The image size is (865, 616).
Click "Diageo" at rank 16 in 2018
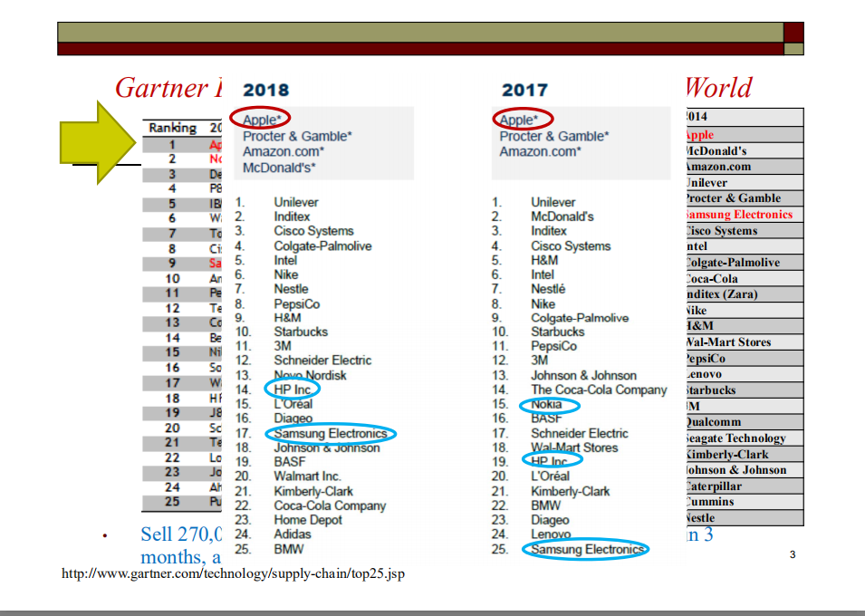tap(293, 419)
